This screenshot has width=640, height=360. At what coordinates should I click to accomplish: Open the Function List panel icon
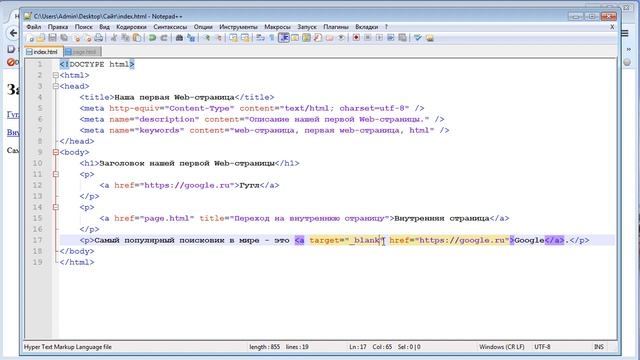click(x=318, y=38)
